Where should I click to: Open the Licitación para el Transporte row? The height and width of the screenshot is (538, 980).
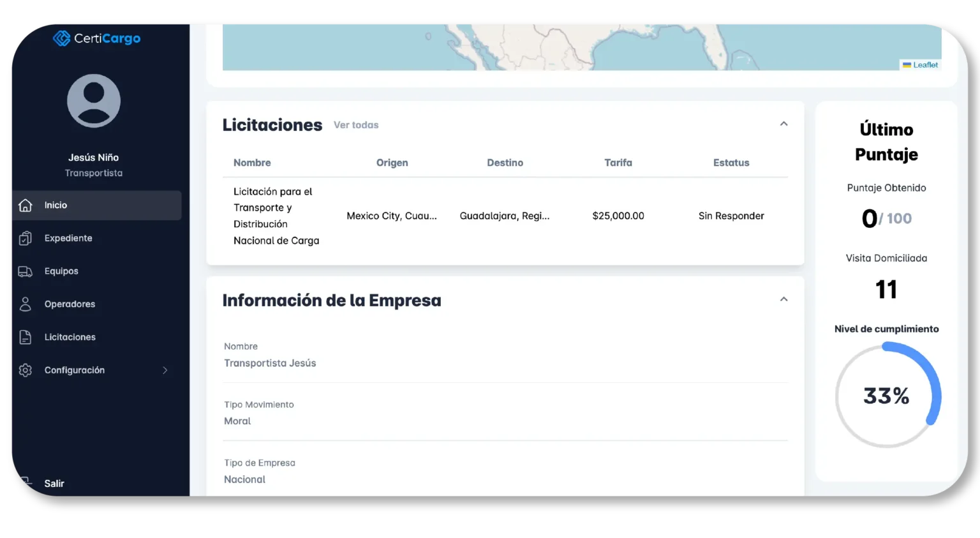[x=505, y=216]
